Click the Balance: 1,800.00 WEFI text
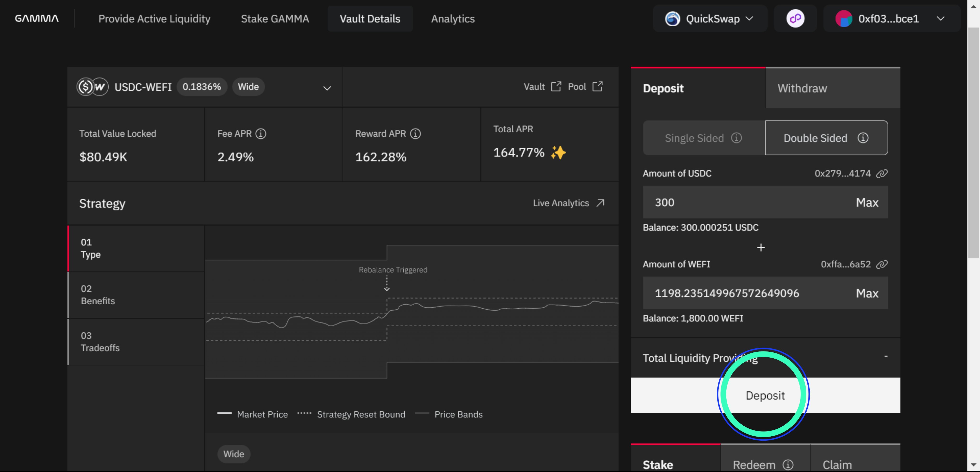This screenshot has width=980, height=472. pyautogui.click(x=693, y=318)
